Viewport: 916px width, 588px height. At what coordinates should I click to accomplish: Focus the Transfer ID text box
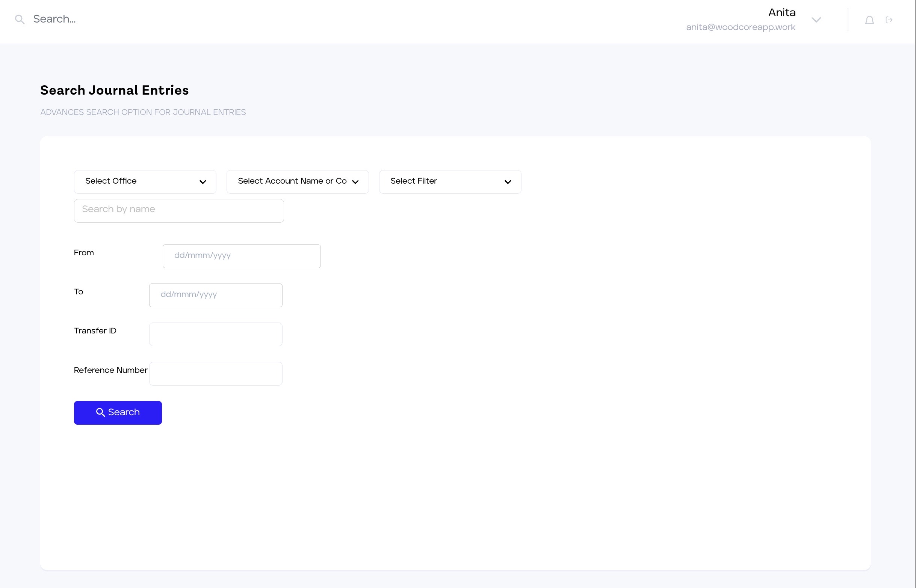tap(215, 335)
